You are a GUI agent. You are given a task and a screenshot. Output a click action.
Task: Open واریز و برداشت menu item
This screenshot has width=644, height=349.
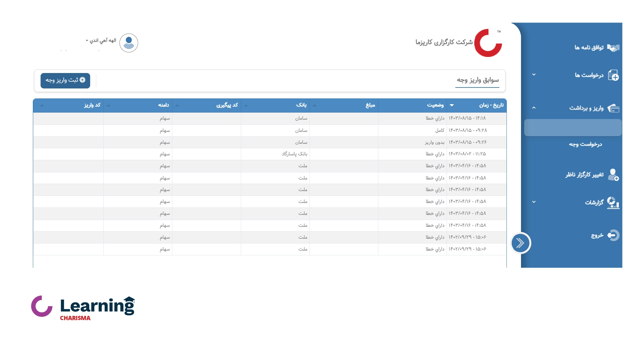[x=586, y=108]
